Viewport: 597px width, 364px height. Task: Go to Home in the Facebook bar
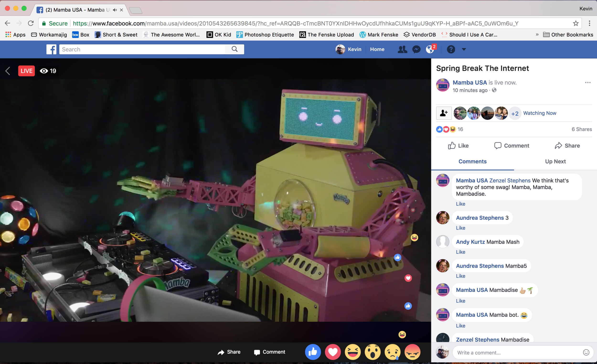pyautogui.click(x=377, y=49)
